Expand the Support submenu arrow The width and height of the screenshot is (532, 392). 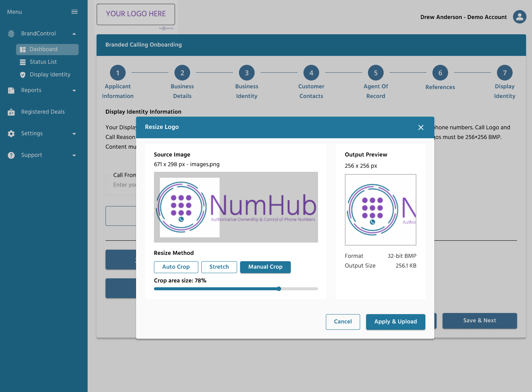click(74, 155)
